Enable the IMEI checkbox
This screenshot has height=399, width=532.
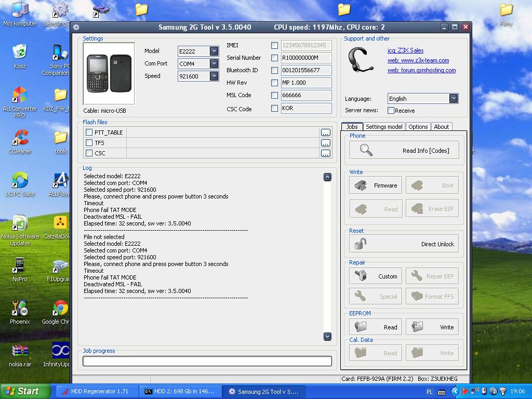click(274, 45)
